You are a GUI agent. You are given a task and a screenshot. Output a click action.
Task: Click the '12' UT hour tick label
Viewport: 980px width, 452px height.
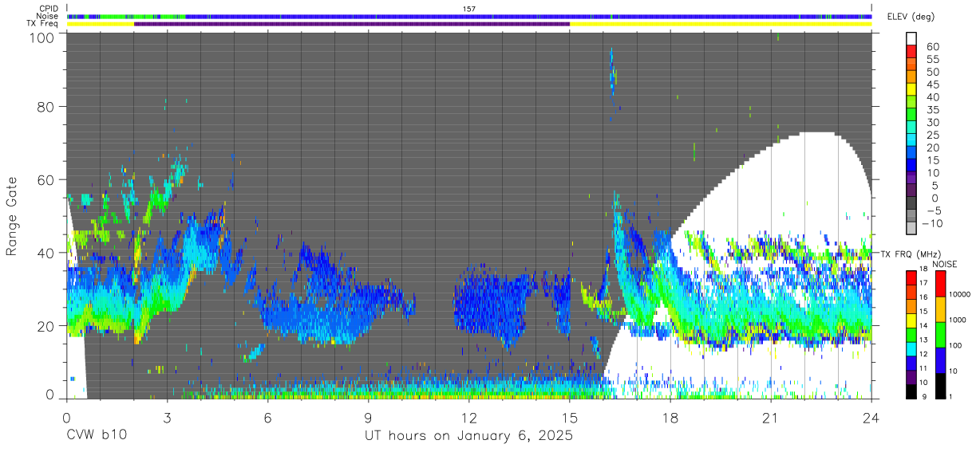468,417
